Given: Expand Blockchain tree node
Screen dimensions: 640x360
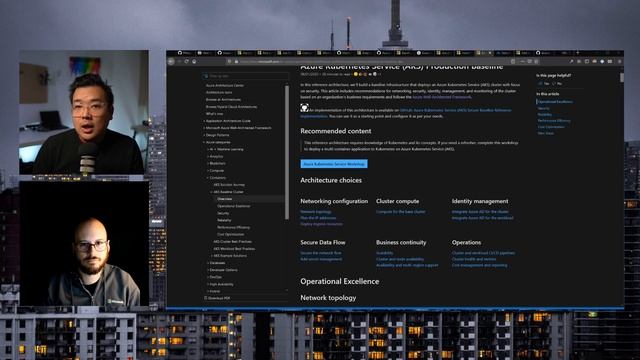Looking at the screenshot, I should point(208,163).
